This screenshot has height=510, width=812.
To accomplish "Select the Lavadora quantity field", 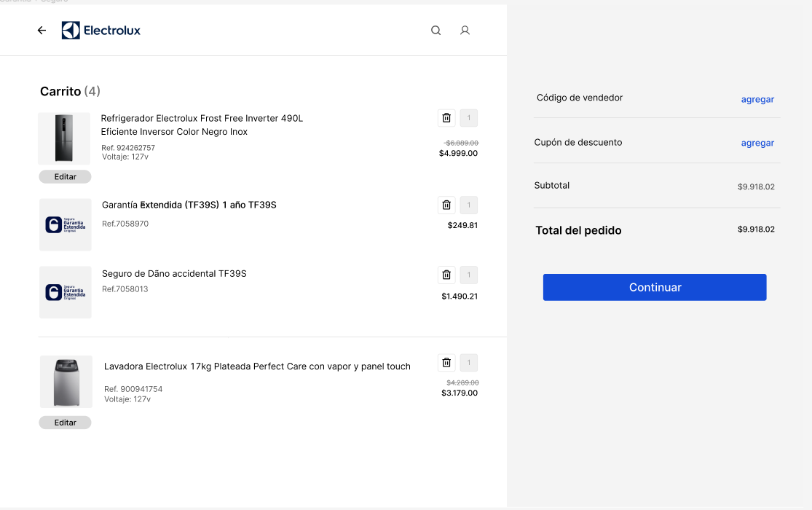I will (x=469, y=362).
